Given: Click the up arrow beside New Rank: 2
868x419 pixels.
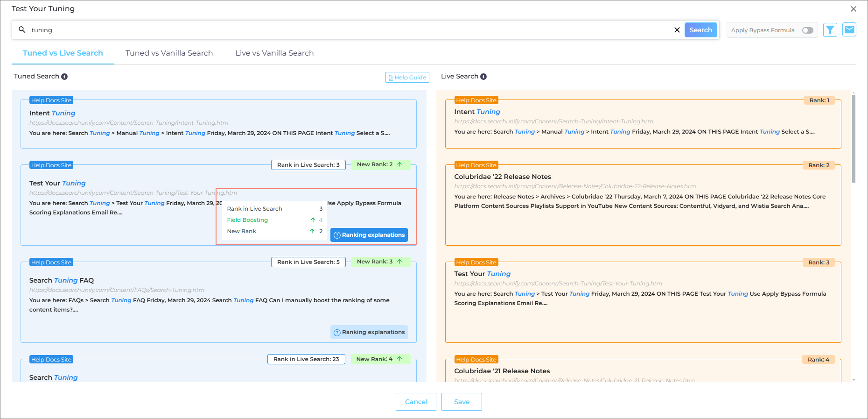Looking at the screenshot, I should (x=399, y=164).
